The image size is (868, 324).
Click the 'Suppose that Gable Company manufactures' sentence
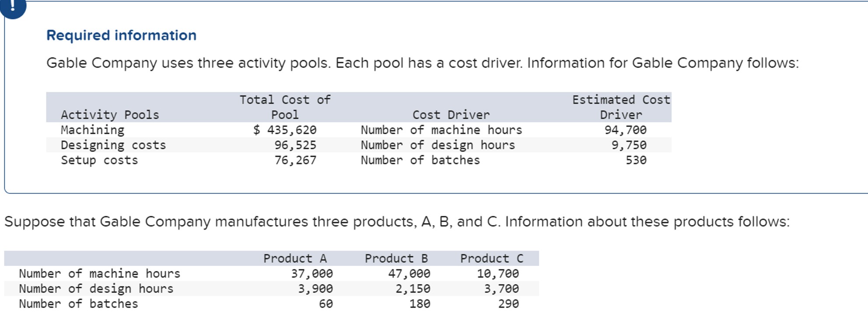pos(397,222)
